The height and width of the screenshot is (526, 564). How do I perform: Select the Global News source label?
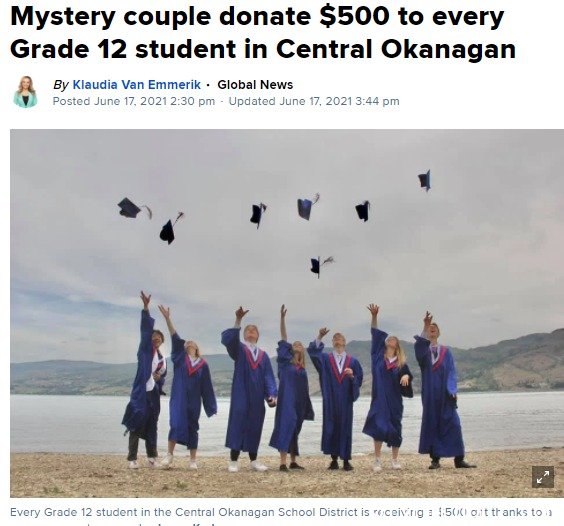pos(255,85)
